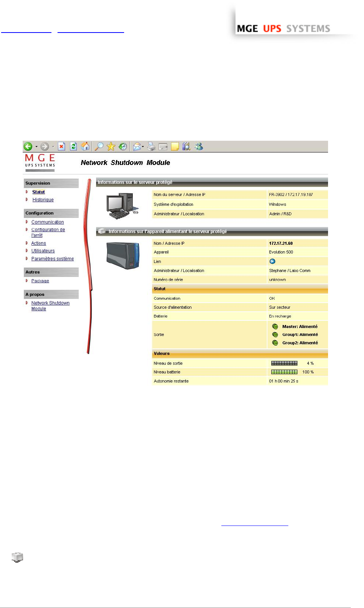364x608 pixels.
Task: Click the Stephane / Labo Comm value
Action: click(x=290, y=271)
